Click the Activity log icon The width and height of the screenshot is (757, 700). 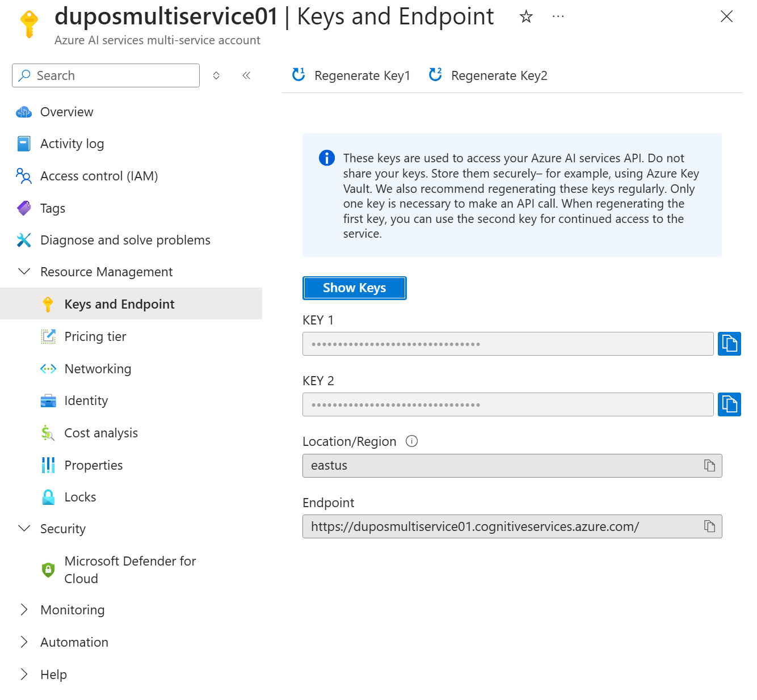coord(24,144)
